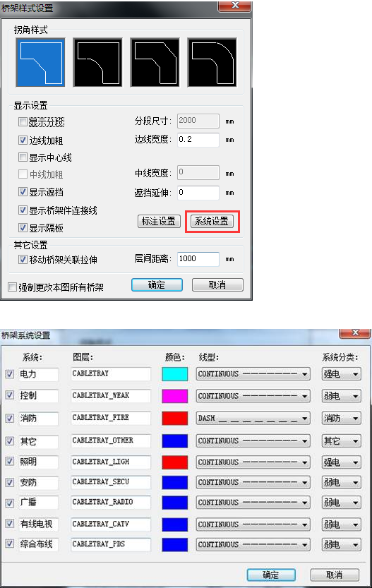372x588 pixels.
Task: Open the blue color swatch for 综合布线
Action: (x=175, y=544)
